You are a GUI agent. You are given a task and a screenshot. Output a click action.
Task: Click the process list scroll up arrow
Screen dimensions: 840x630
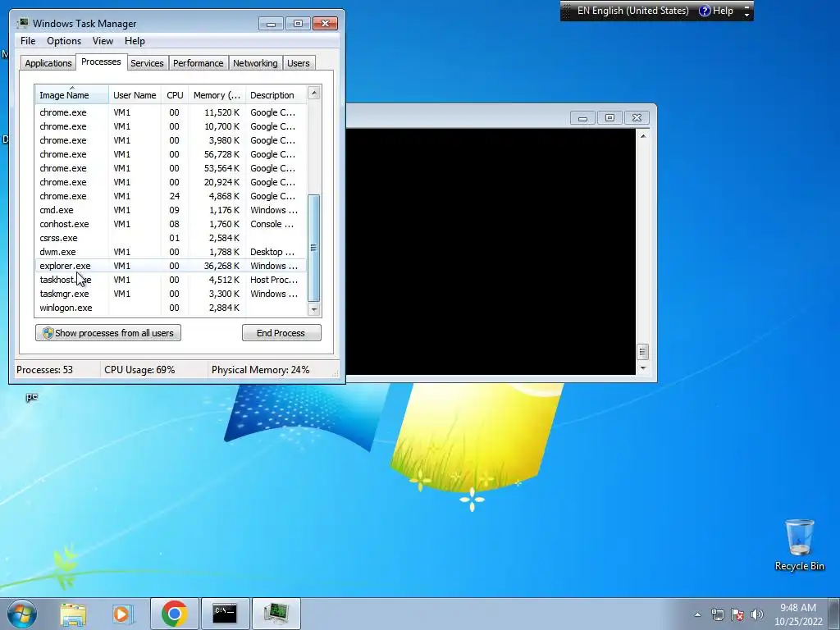[314, 93]
